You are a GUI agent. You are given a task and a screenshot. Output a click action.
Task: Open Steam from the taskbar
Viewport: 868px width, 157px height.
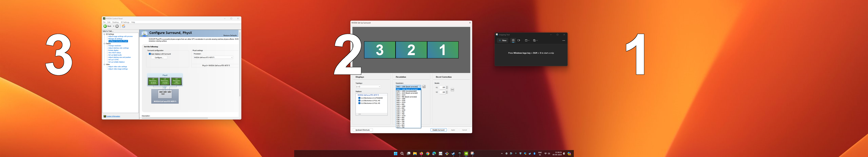click(453, 154)
